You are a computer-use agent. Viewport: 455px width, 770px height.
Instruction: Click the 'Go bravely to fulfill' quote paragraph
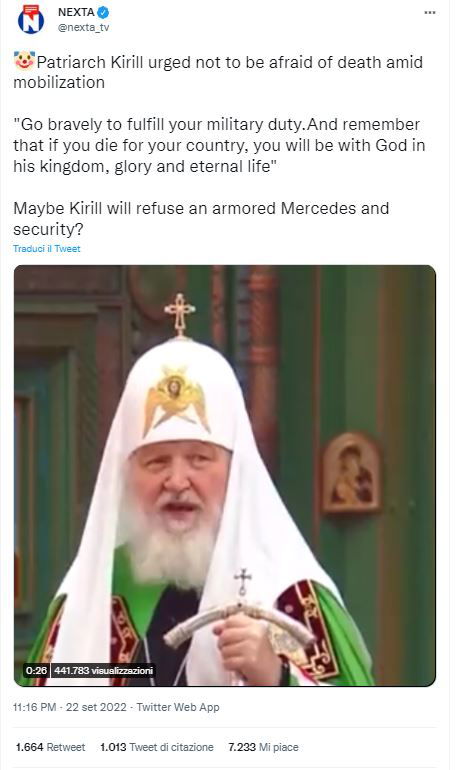[x=219, y=145]
